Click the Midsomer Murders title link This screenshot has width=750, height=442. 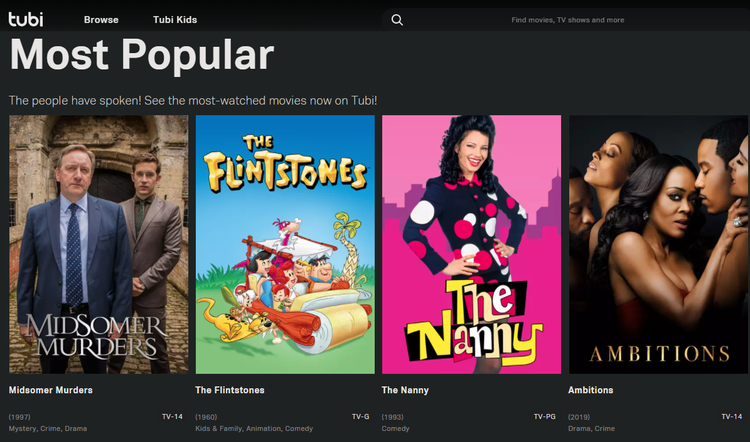(51, 390)
